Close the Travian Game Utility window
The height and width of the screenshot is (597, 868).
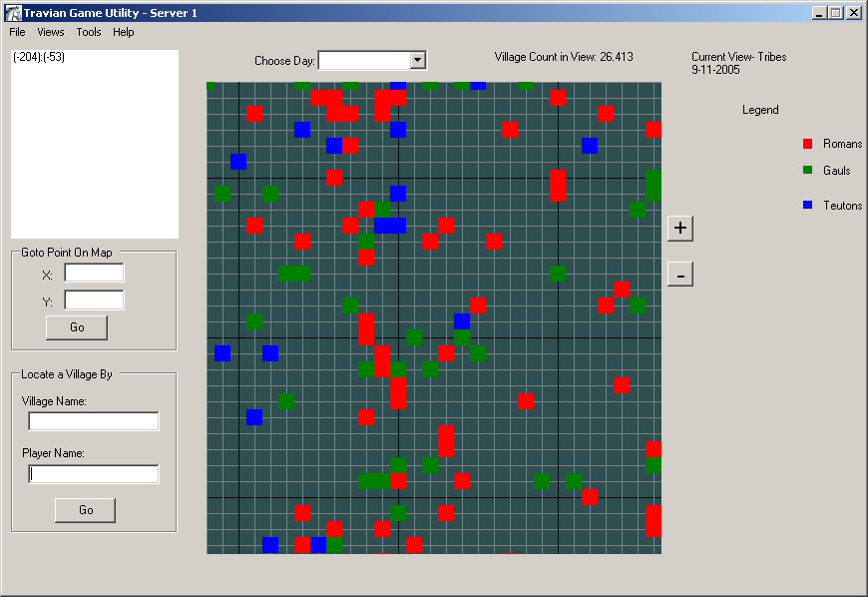click(x=854, y=13)
